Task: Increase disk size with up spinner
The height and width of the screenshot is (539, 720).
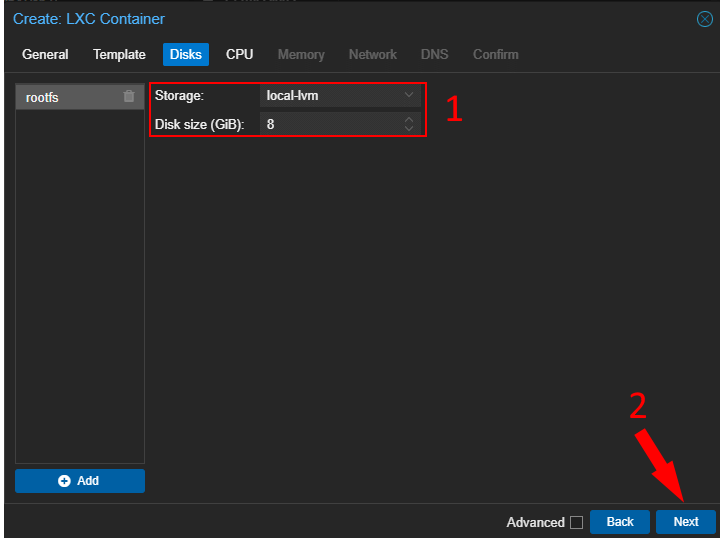Action: coord(408,120)
